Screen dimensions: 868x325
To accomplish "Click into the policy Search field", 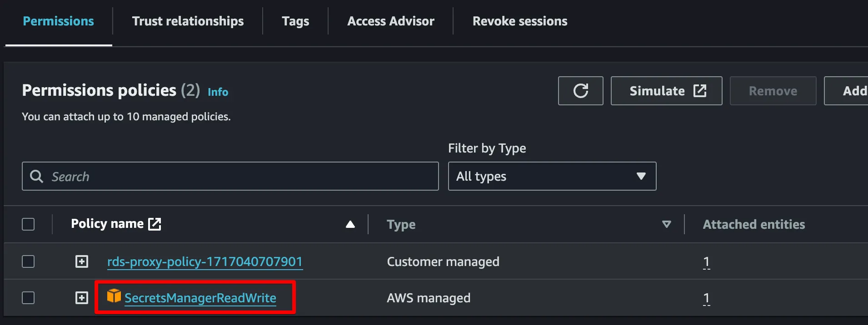I will coord(241,176).
